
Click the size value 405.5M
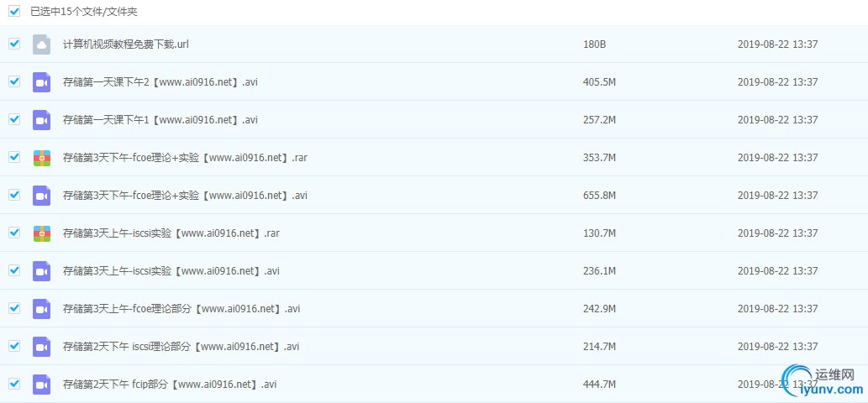pyautogui.click(x=599, y=81)
